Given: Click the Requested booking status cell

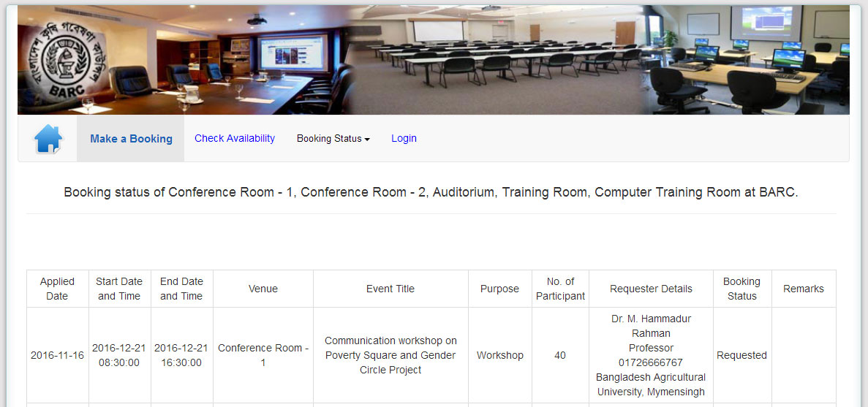Looking at the screenshot, I should 741,355.
